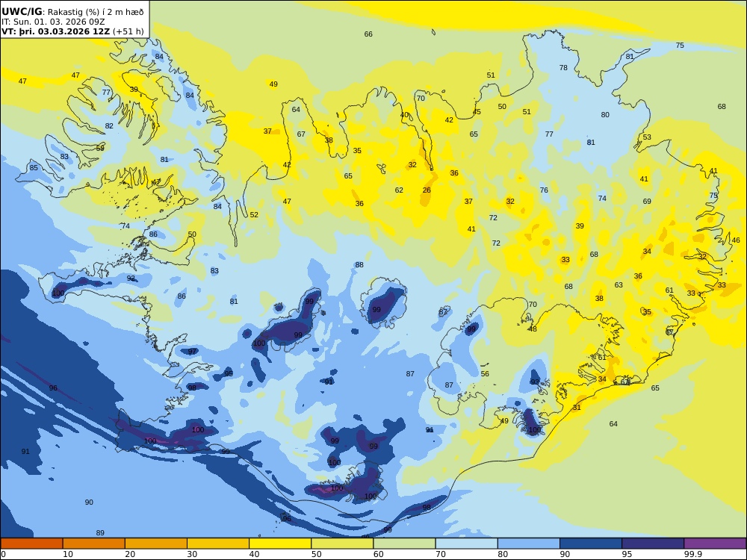Click the legend tick label '60'
The image size is (747, 560).
click(379, 554)
